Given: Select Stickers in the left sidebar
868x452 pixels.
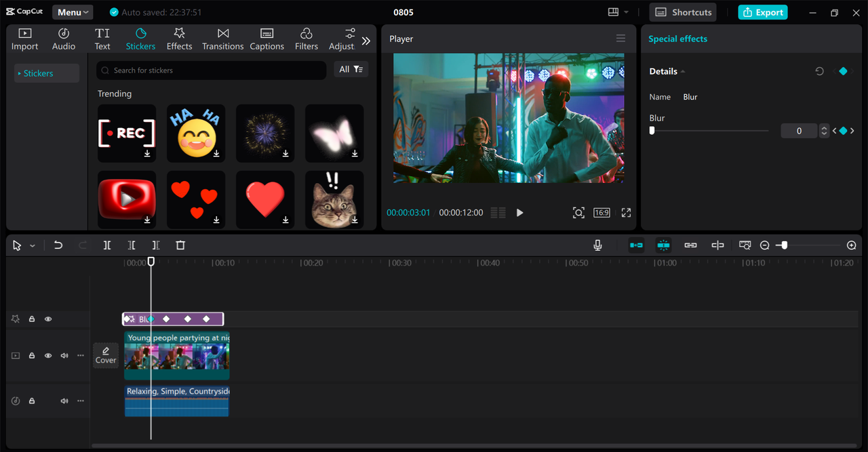Looking at the screenshot, I should (x=47, y=73).
